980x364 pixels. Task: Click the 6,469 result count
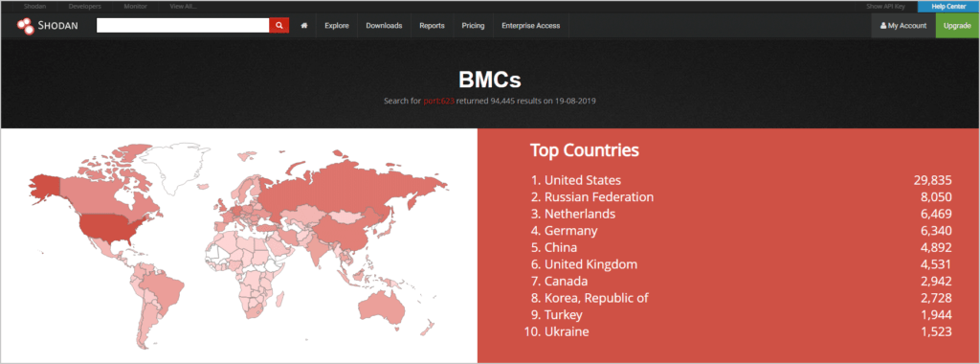(x=936, y=215)
